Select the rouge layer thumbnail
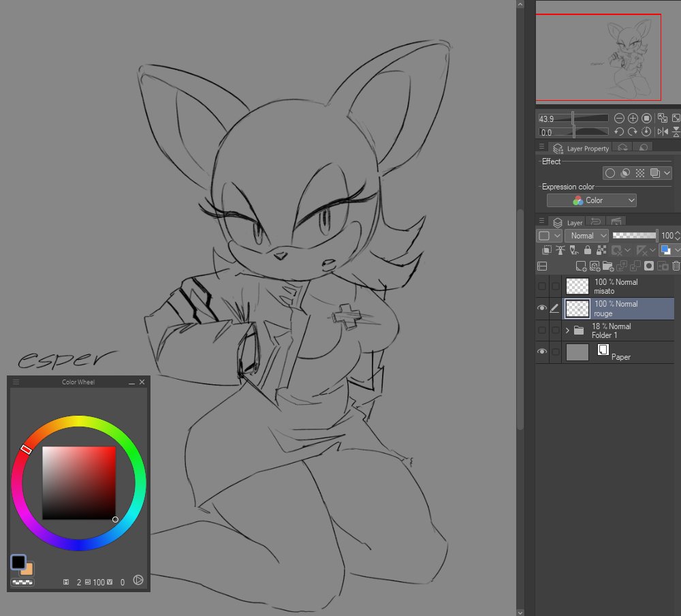This screenshot has height=616, width=681. (x=577, y=308)
